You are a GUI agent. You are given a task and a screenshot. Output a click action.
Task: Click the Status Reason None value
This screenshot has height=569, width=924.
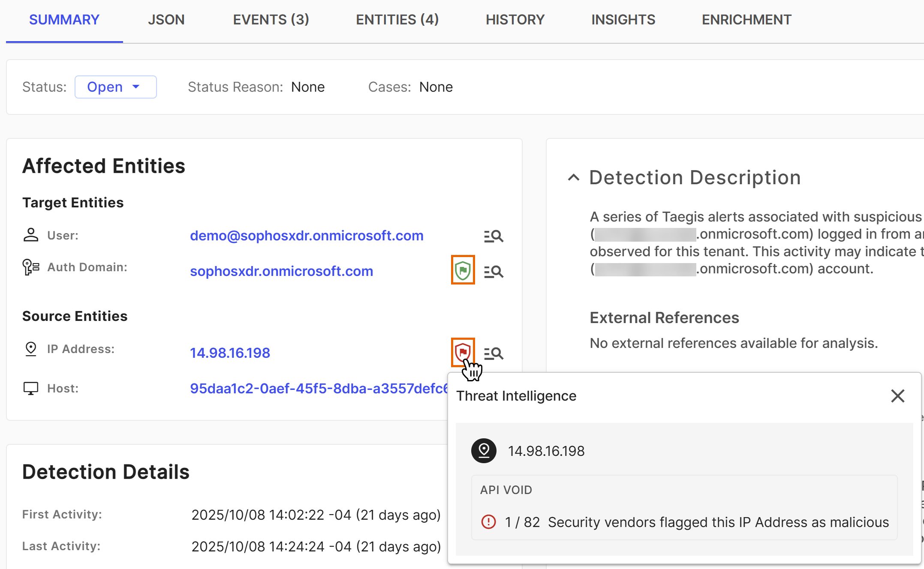coord(308,87)
